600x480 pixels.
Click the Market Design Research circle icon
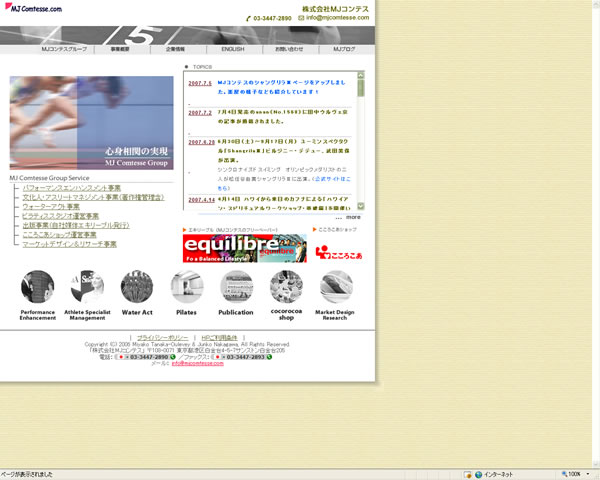[336, 287]
